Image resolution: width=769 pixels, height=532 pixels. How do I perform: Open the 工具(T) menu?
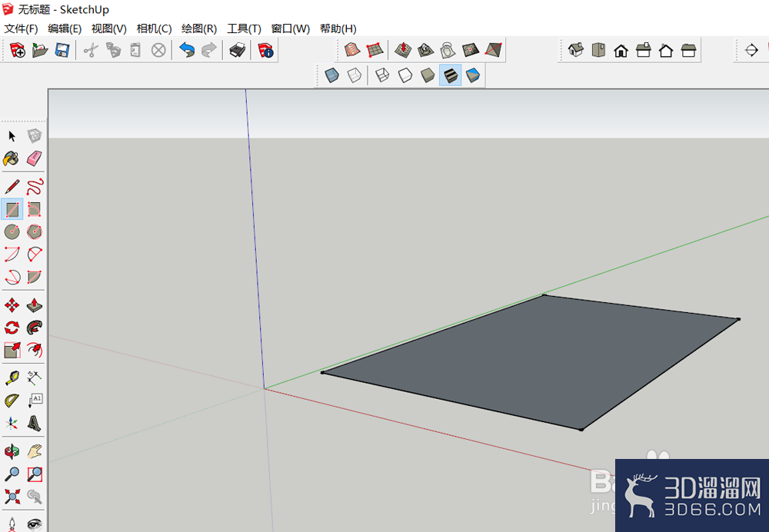(245, 29)
